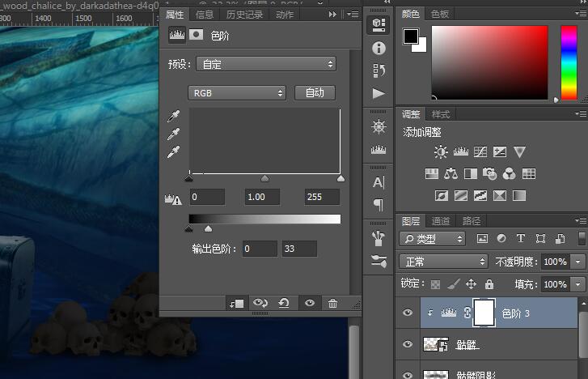Open the Properties panel flyout menu
This screenshot has height=379, width=588.
pyautogui.click(x=353, y=15)
